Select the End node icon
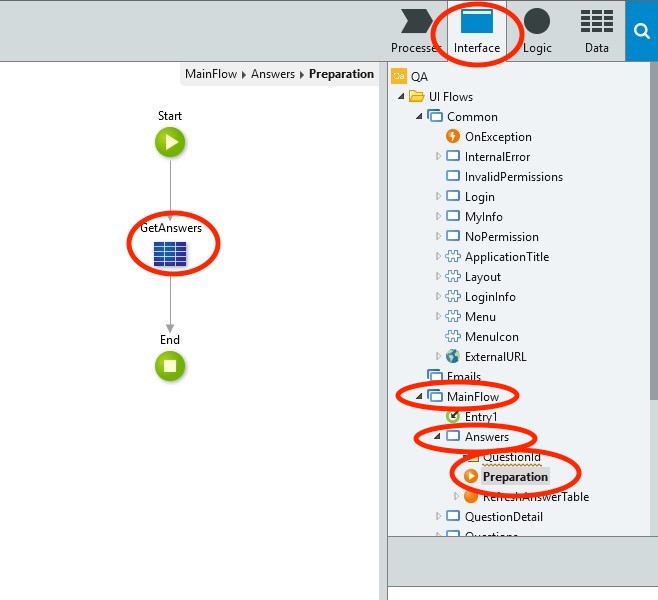Viewport: 658px width, 600px height. click(170, 366)
